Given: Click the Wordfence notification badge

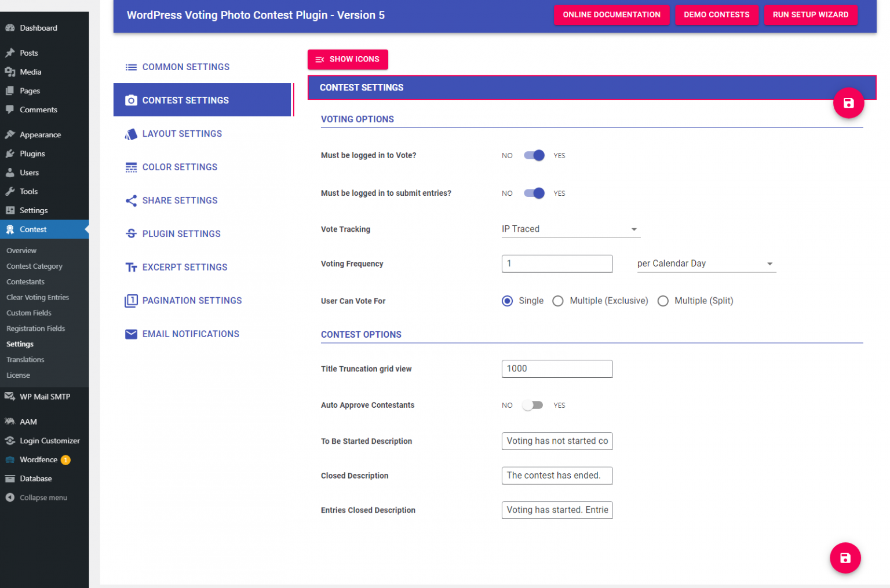Looking at the screenshot, I should point(65,460).
